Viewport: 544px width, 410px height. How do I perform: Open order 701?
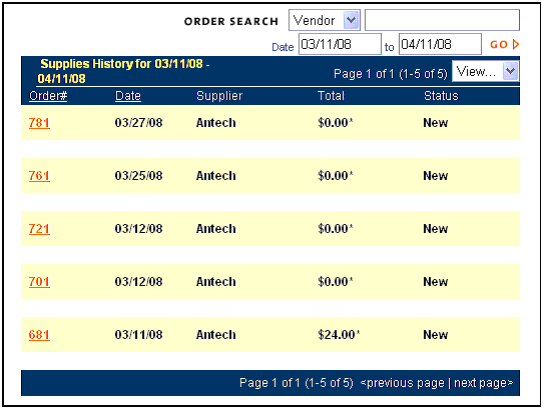39,282
